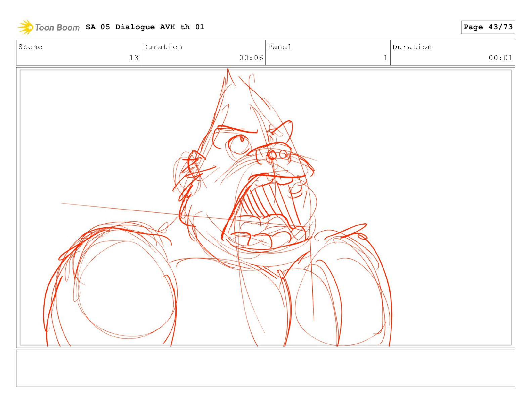Click the panel duration value '00:01'
532x411 pixels.
501,58
